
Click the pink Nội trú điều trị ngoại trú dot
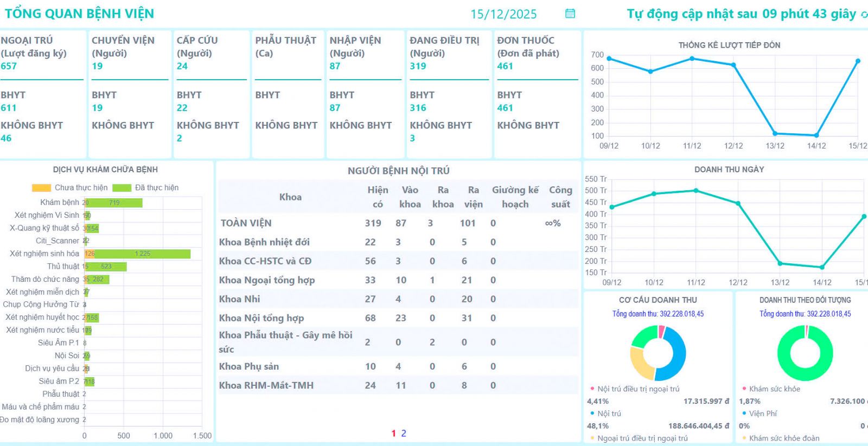(x=592, y=389)
